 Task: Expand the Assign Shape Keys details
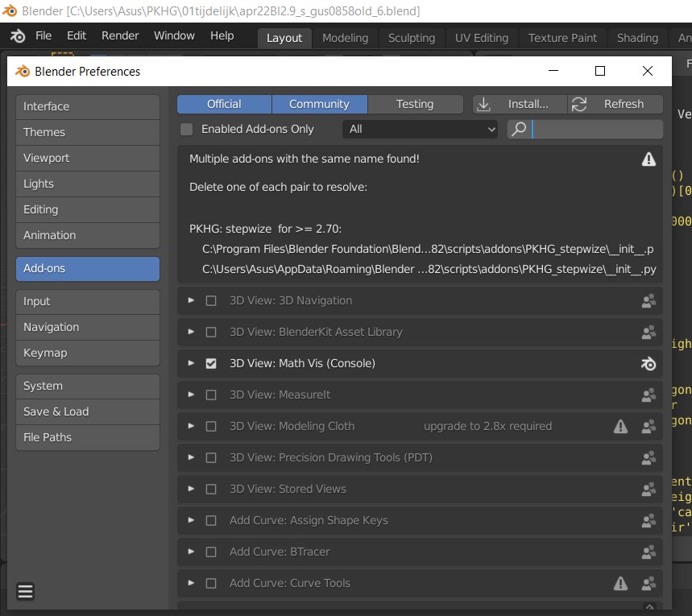click(x=191, y=520)
